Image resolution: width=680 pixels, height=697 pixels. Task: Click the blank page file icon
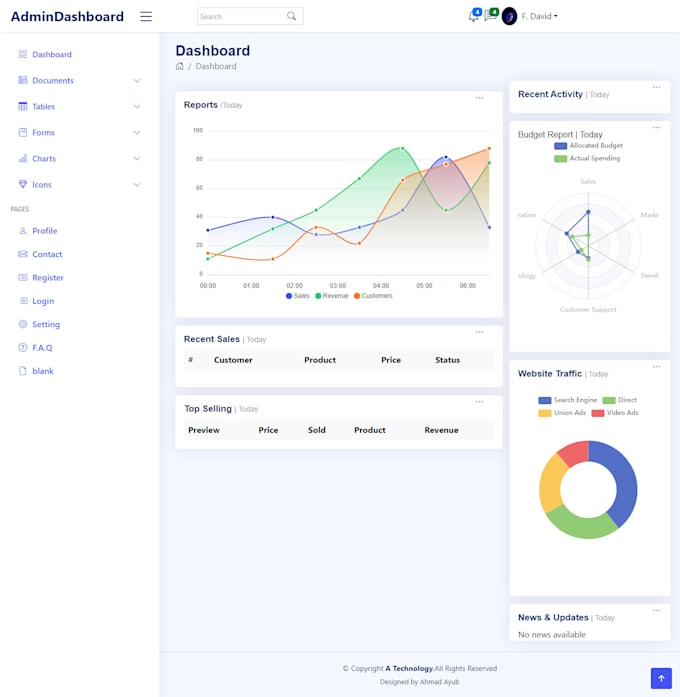coord(23,371)
